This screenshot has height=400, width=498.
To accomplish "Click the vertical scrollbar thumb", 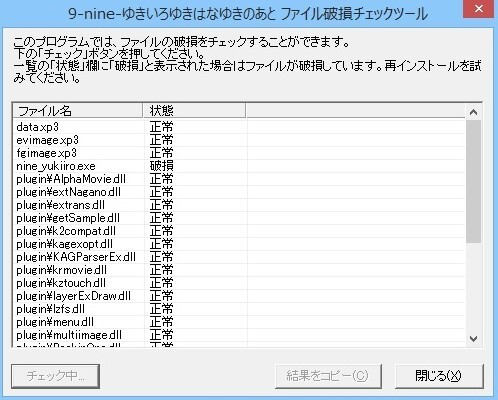I will [x=473, y=182].
